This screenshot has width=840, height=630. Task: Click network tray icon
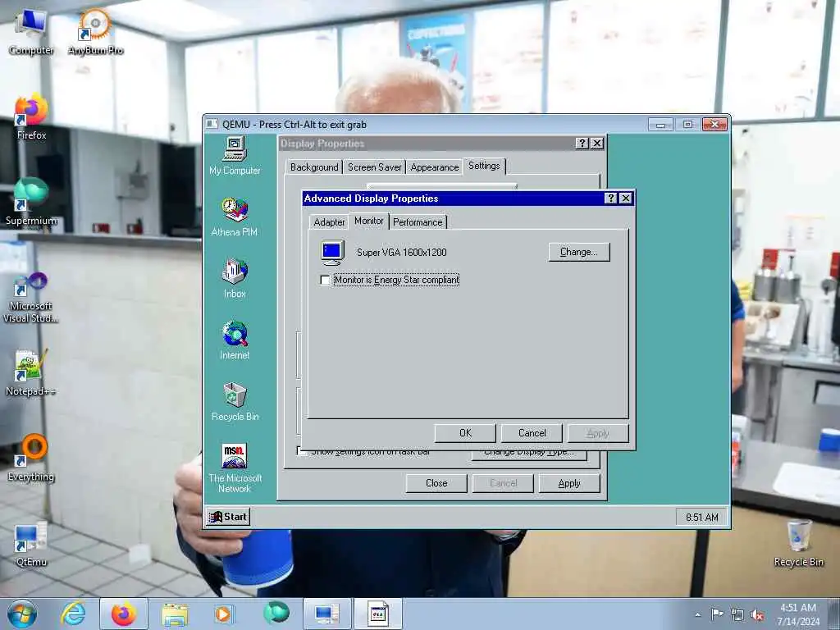737,615
